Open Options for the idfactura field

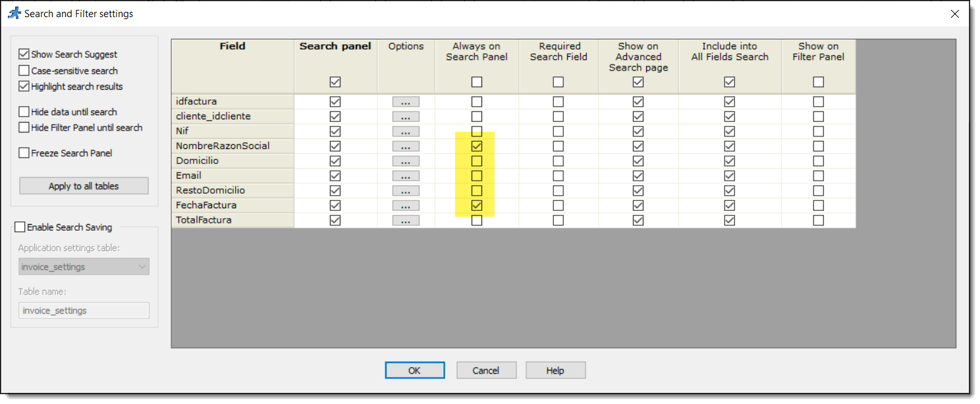point(405,101)
